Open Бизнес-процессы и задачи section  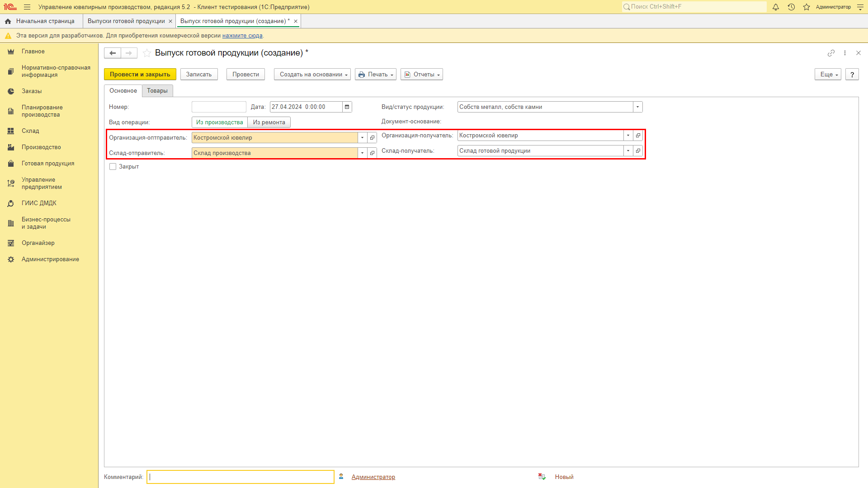point(49,223)
